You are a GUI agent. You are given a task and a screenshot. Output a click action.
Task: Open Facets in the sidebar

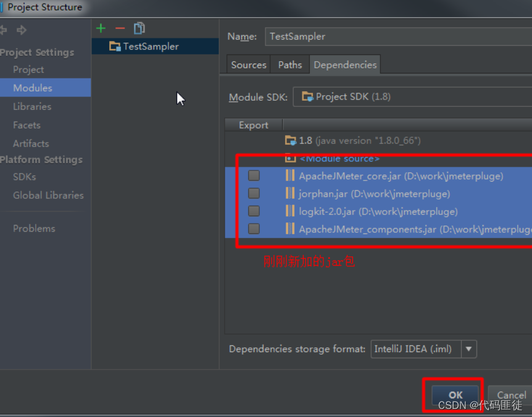point(27,125)
